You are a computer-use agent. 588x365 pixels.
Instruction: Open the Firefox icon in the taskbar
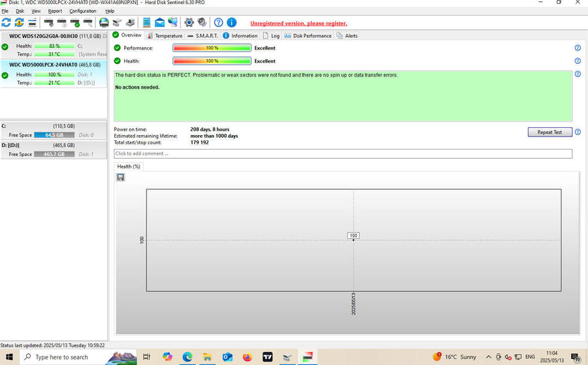point(247,357)
